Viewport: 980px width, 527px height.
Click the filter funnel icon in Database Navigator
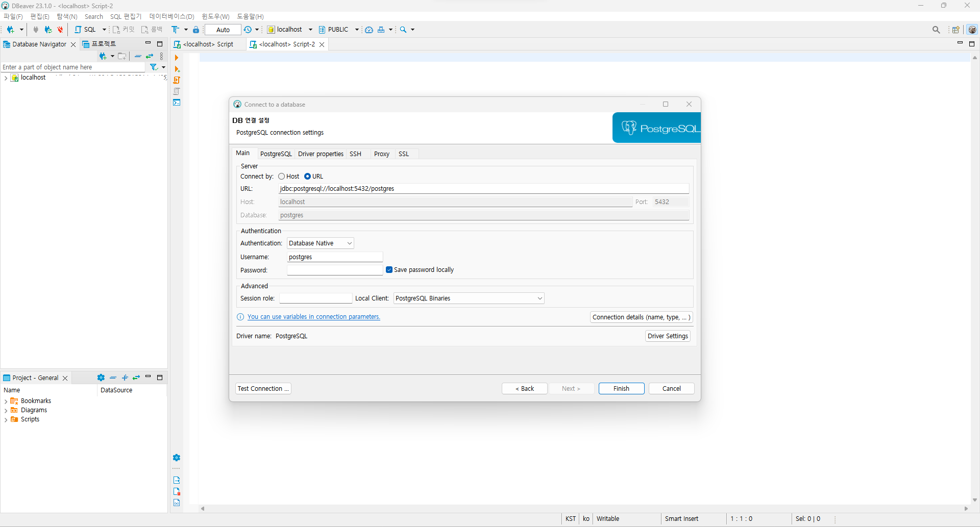[x=154, y=67]
